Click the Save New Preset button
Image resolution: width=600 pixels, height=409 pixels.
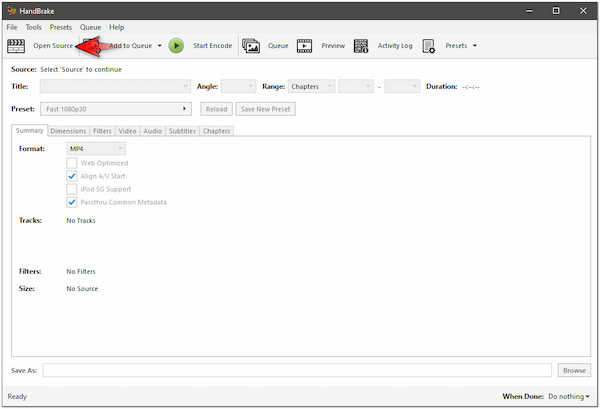coord(264,108)
